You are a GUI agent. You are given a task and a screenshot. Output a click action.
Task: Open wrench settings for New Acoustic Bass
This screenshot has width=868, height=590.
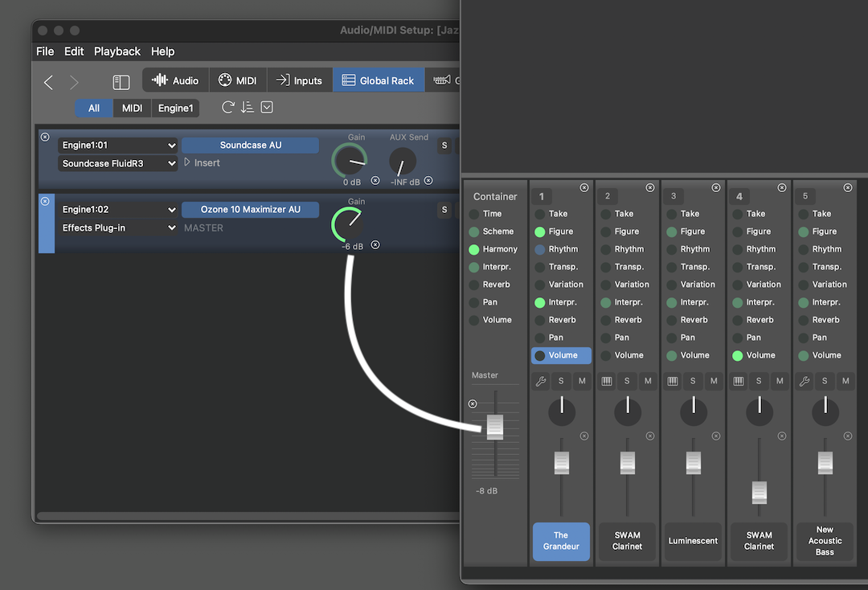point(805,381)
